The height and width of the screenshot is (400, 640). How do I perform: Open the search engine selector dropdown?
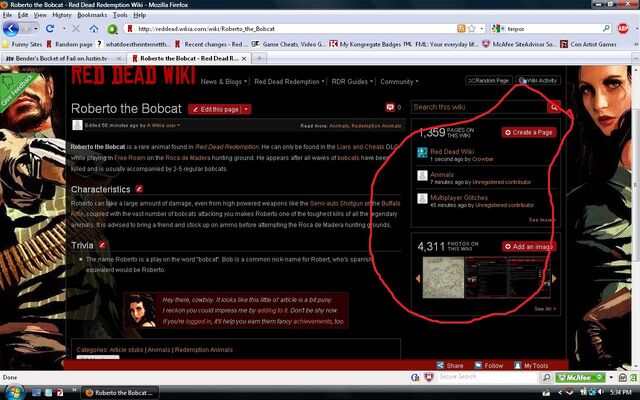click(498, 29)
